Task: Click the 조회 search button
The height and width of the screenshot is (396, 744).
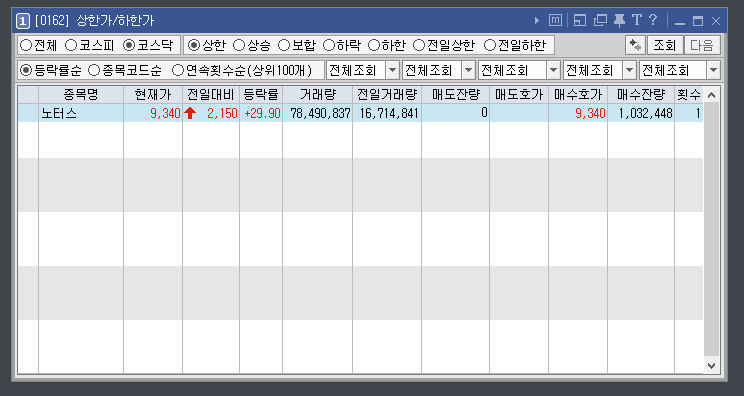Action: point(665,46)
